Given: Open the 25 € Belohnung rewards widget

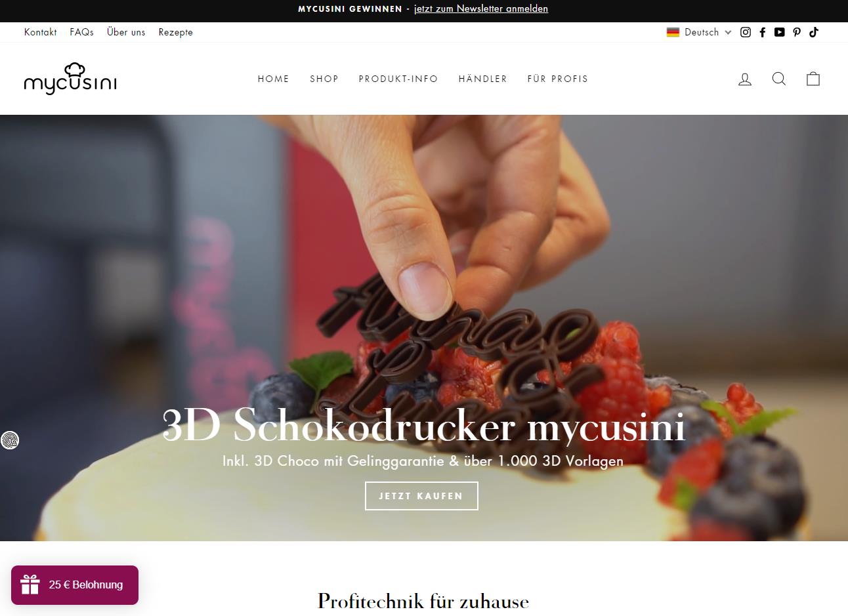Looking at the screenshot, I should click(x=75, y=585).
